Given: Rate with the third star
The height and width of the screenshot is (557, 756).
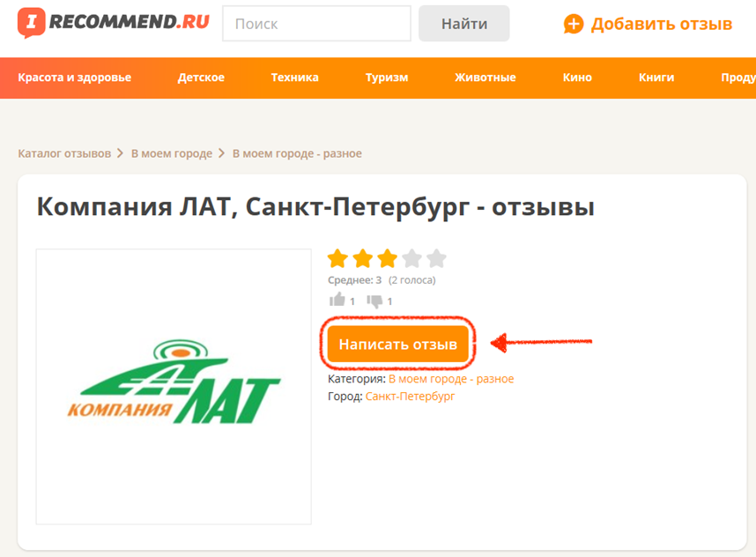Looking at the screenshot, I should tap(387, 258).
